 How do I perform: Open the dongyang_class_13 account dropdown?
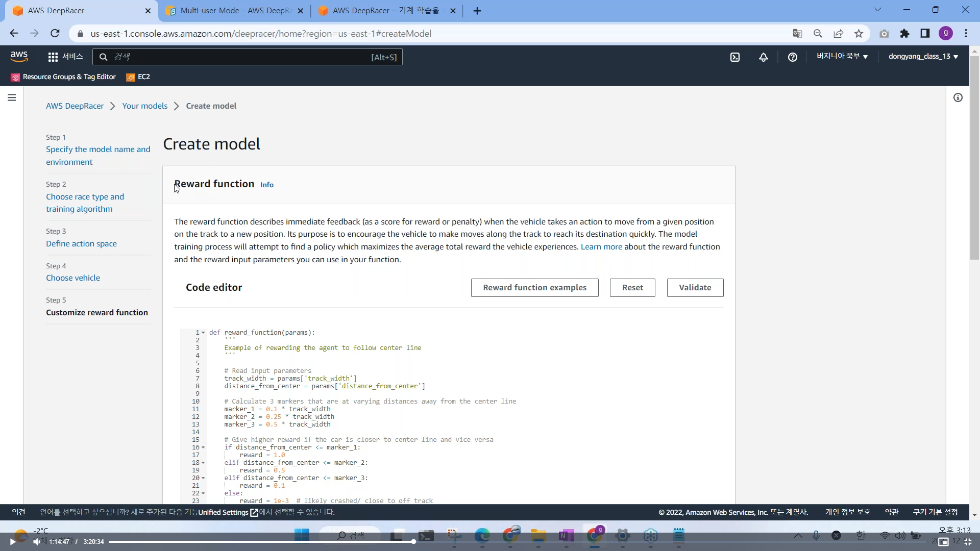click(x=923, y=57)
